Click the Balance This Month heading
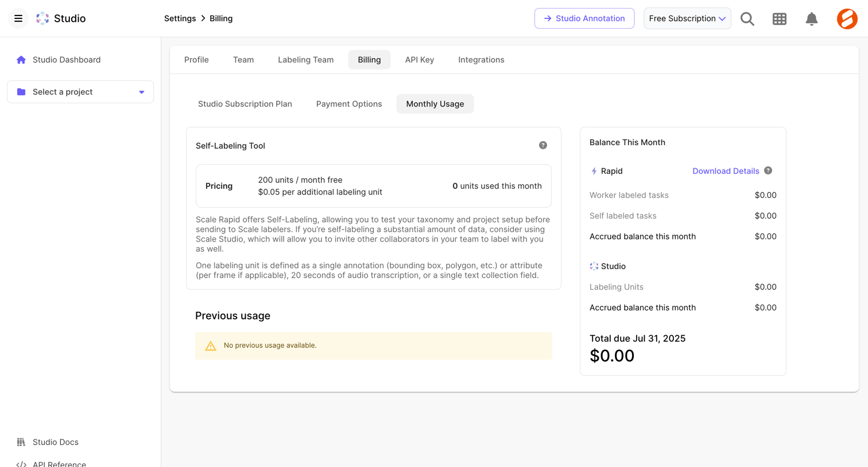The height and width of the screenshot is (467, 868). coord(627,142)
